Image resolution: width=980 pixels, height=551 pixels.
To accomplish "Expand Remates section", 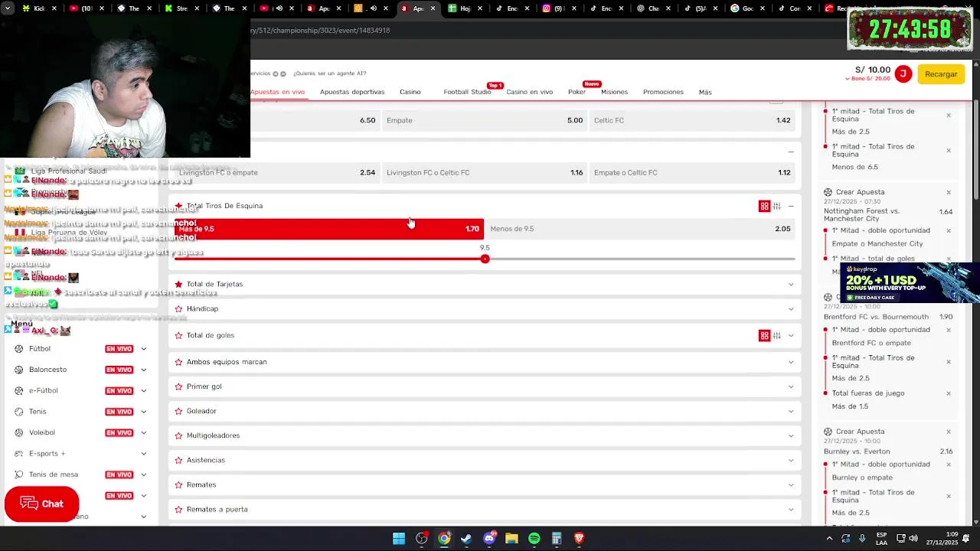I will [x=791, y=484].
